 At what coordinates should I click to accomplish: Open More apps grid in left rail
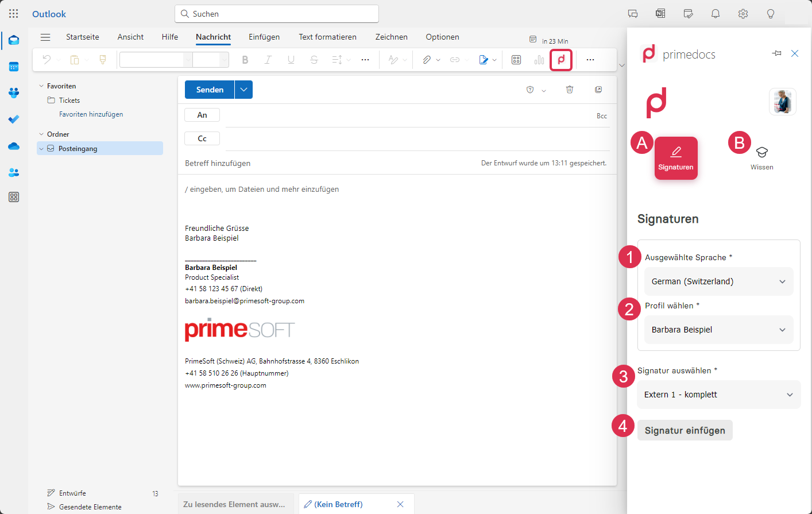[x=14, y=197]
